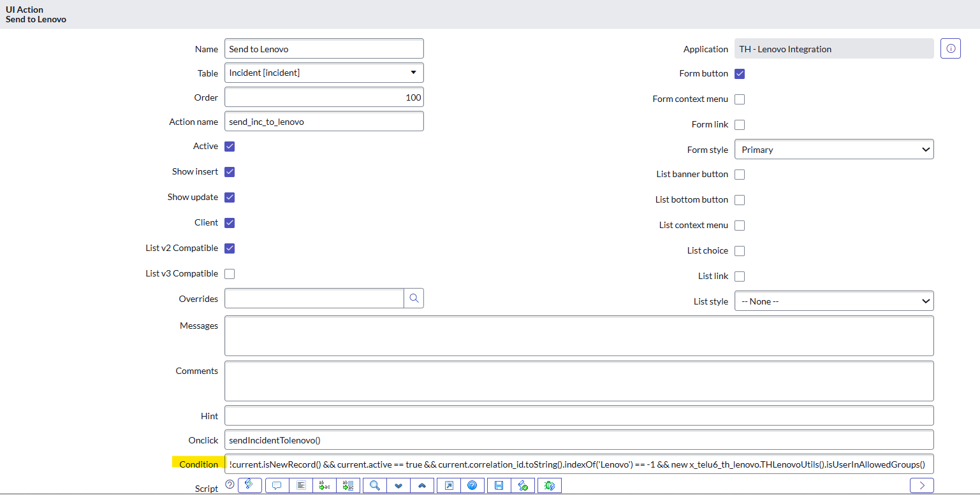Click the script search magnifier icon

pyautogui.click(x=374, y=485)
